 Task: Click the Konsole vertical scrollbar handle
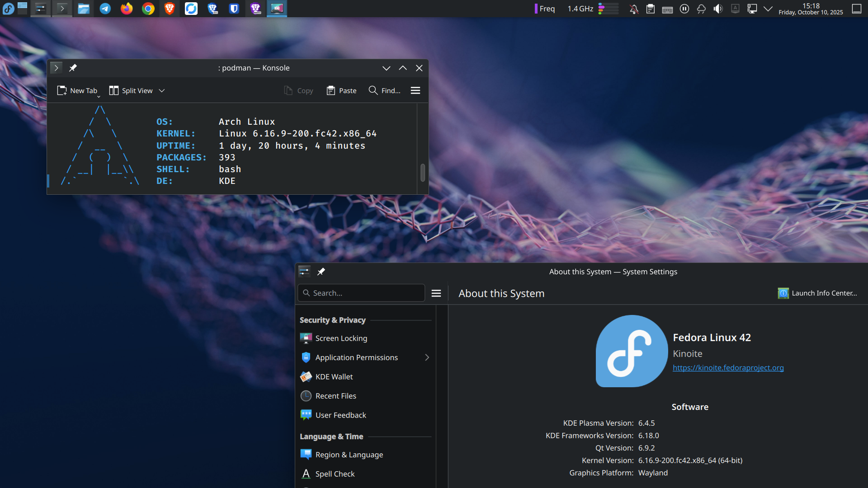tap(423, 173)
